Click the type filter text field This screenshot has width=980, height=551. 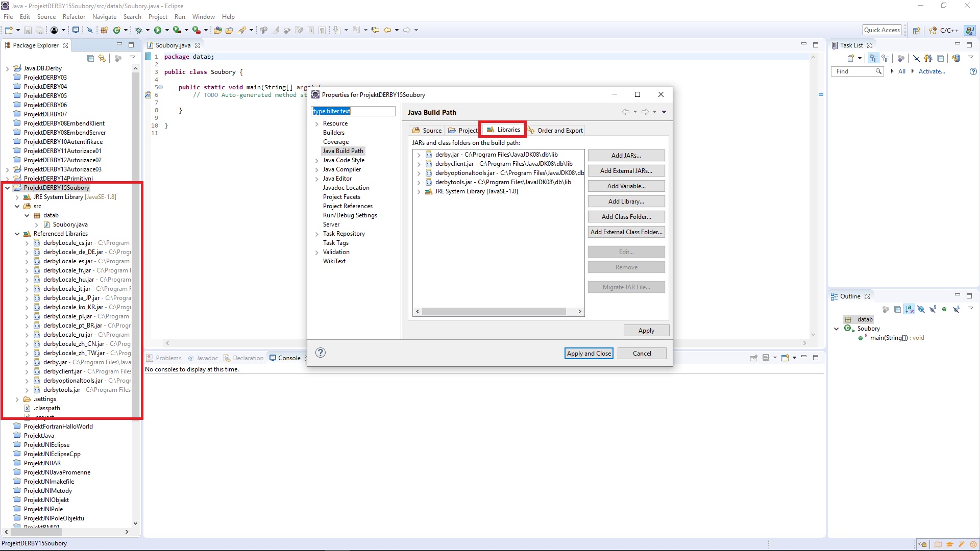tap(353, 111)
